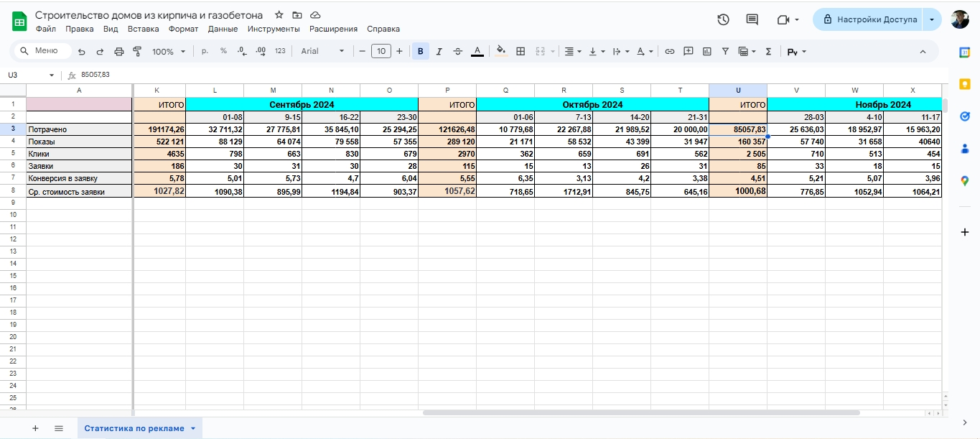The image size is (980, 439).
Task: Click the functions sigma icon
Action: pos(769,52)
